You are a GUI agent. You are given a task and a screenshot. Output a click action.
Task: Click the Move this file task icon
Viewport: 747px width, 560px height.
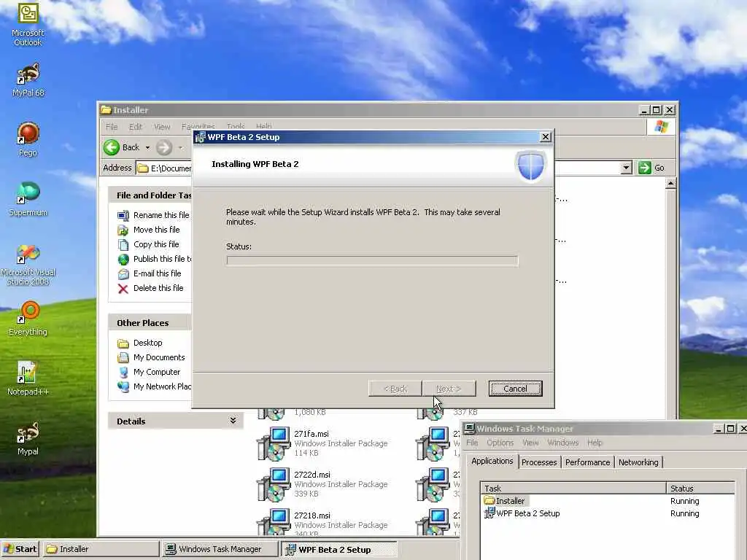click(123, 230)
